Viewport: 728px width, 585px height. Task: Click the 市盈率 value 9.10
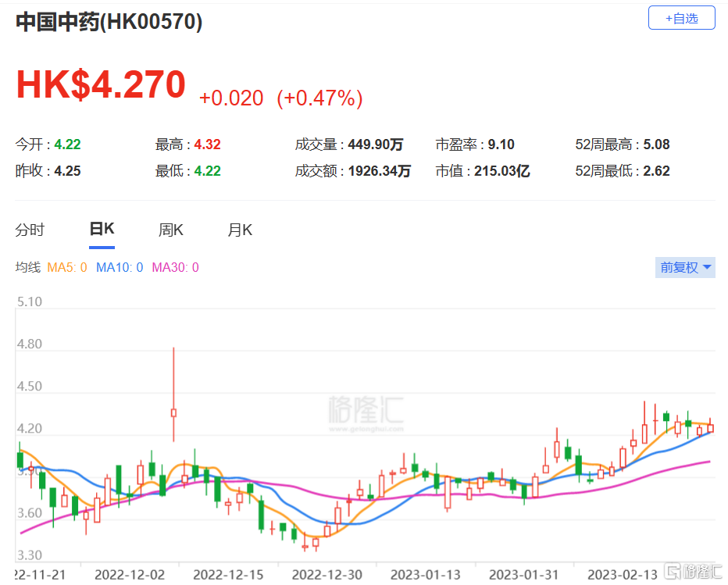[501, 144]
